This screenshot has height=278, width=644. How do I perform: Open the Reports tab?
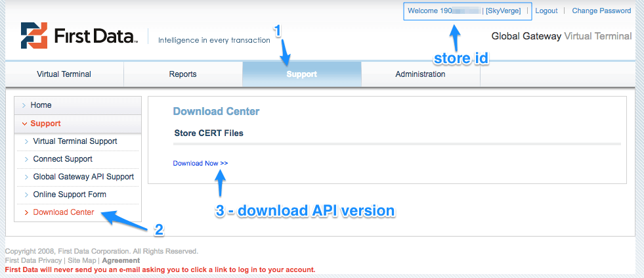point(182,74)
